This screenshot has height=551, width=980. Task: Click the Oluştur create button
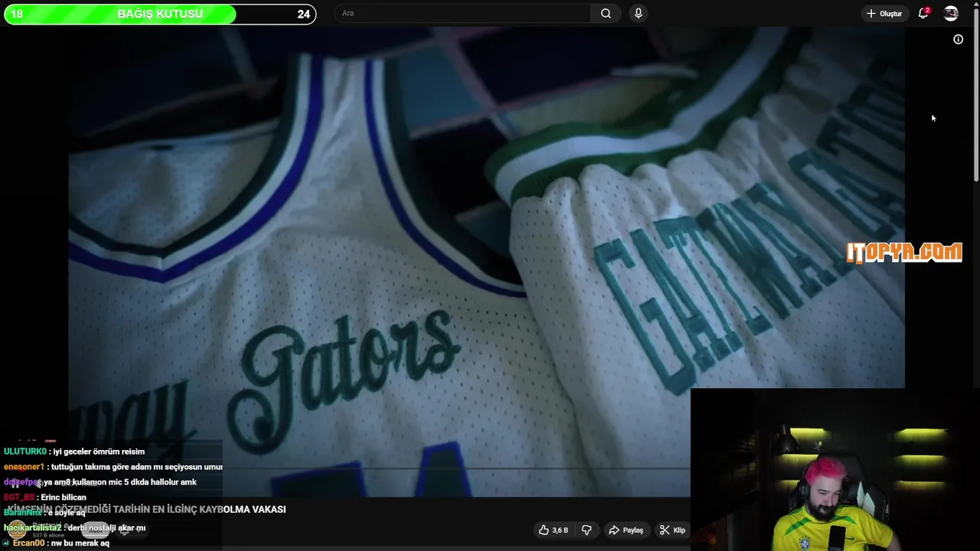(x=884, y=13)
